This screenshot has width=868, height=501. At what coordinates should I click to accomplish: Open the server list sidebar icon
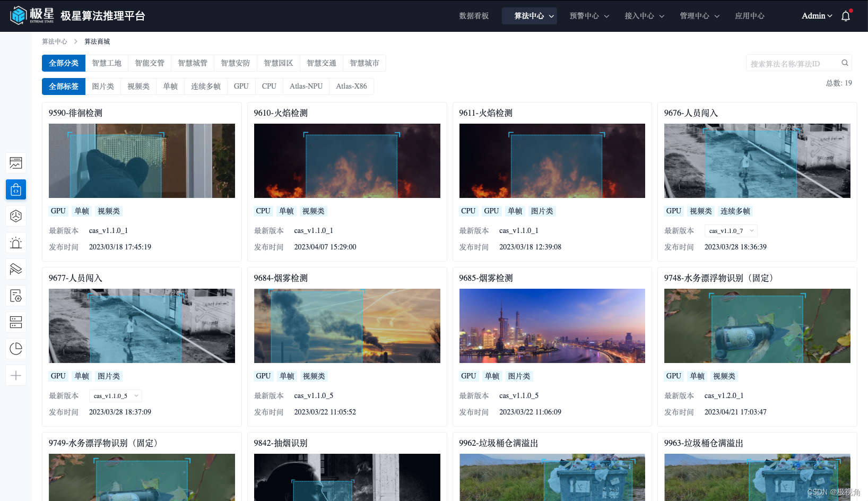pos(16,322)
